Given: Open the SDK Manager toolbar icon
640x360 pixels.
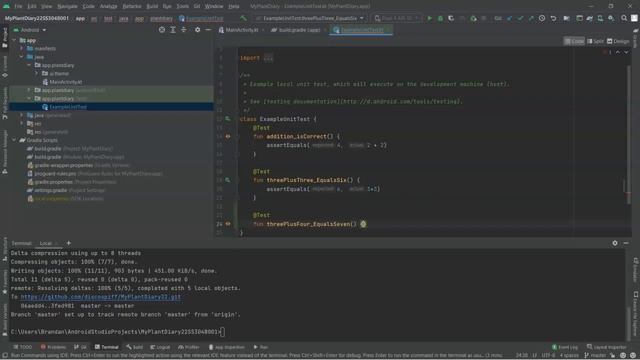Looking at the screenshot, I should [611, 18].
